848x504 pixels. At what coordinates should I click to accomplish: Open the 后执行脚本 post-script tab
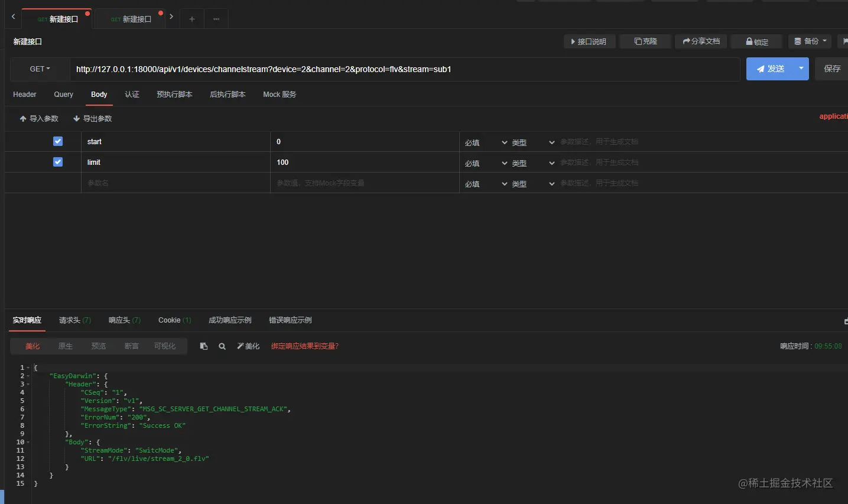[228, 95]
